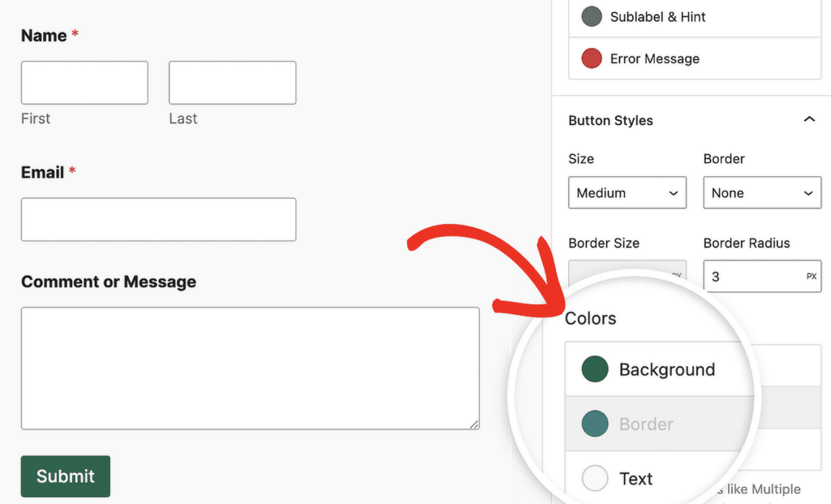Focus the First name input box

tap(84, 83)
